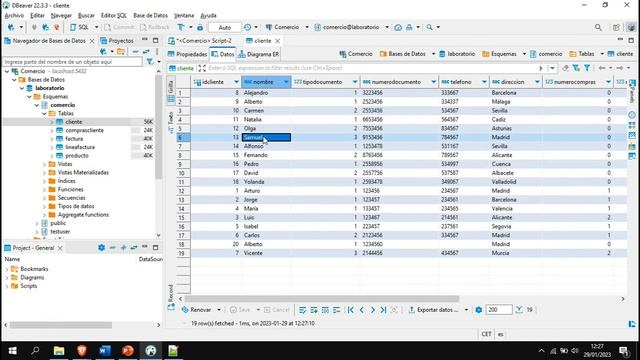
Task: Open Windows Start menu
Action: (x=12, y=351)
